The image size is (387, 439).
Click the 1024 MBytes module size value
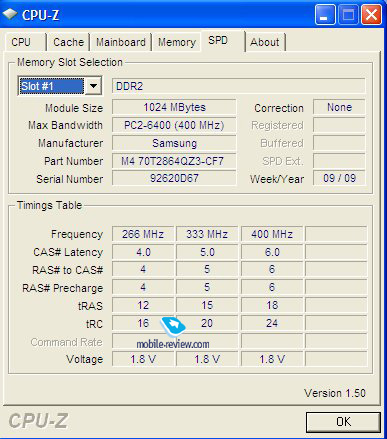pos(174,107)
